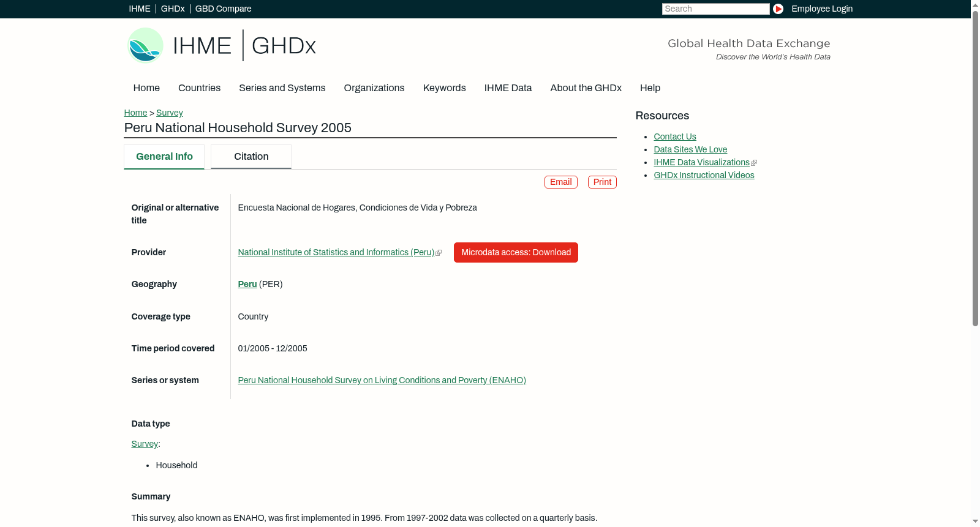Click the Email button
The width and height of the screenshot is (980, 527).
point(561,182)
